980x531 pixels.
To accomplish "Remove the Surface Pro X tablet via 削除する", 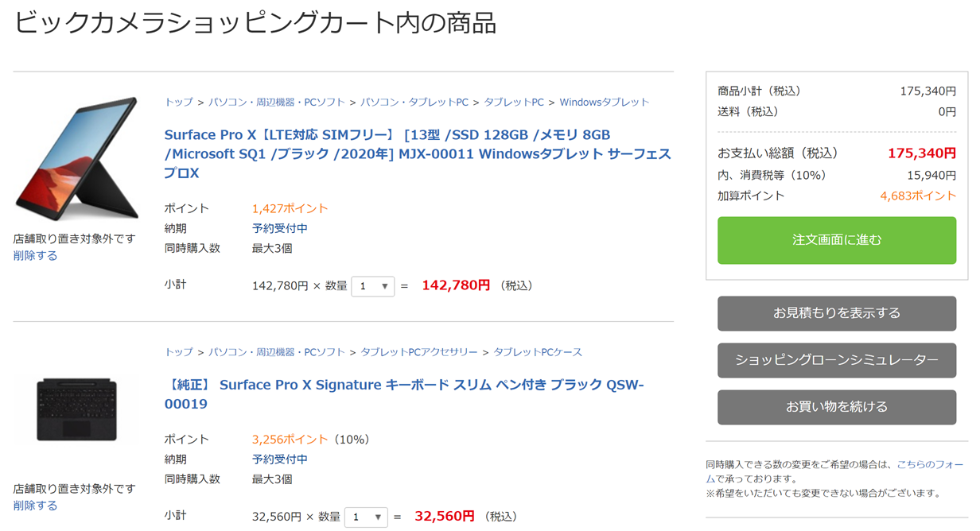I will tap(36, 256).
